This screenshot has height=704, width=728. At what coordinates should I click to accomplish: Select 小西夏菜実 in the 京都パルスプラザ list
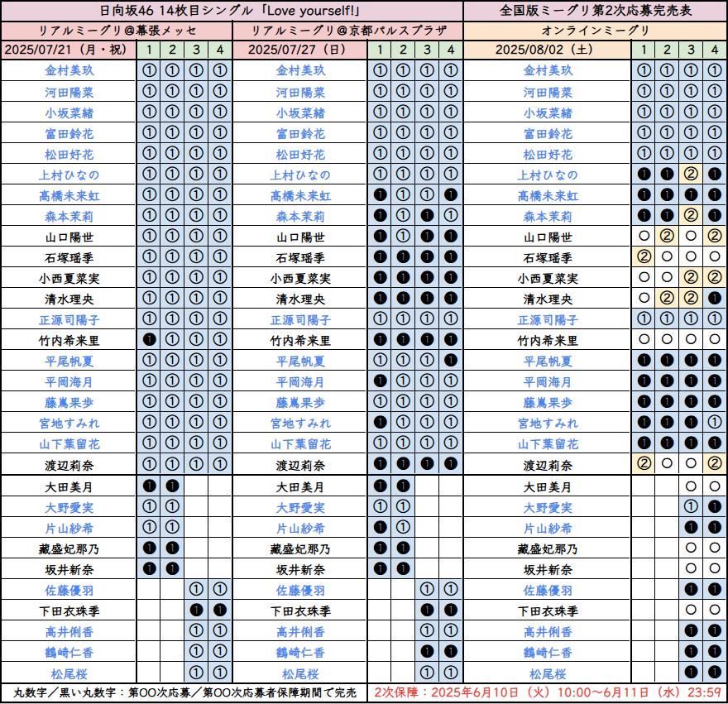300,278
